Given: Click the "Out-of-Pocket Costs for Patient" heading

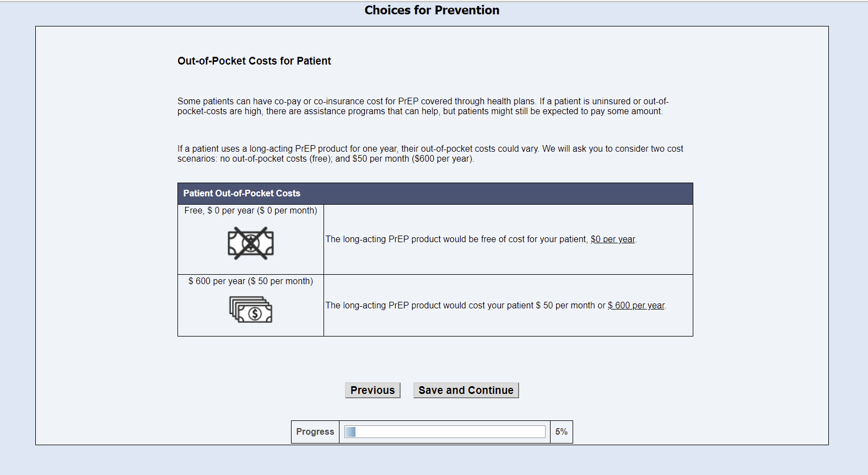Looking at the screenshot, I should (254, 61).
